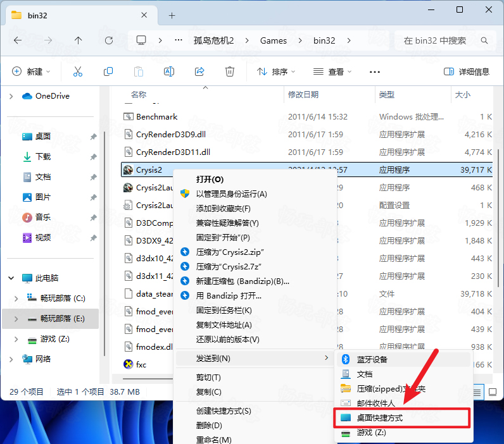Click Bandizip icon beside Crysis2.zip entry
The width and height of the screenshot is (504, 444).
(185, 252)
